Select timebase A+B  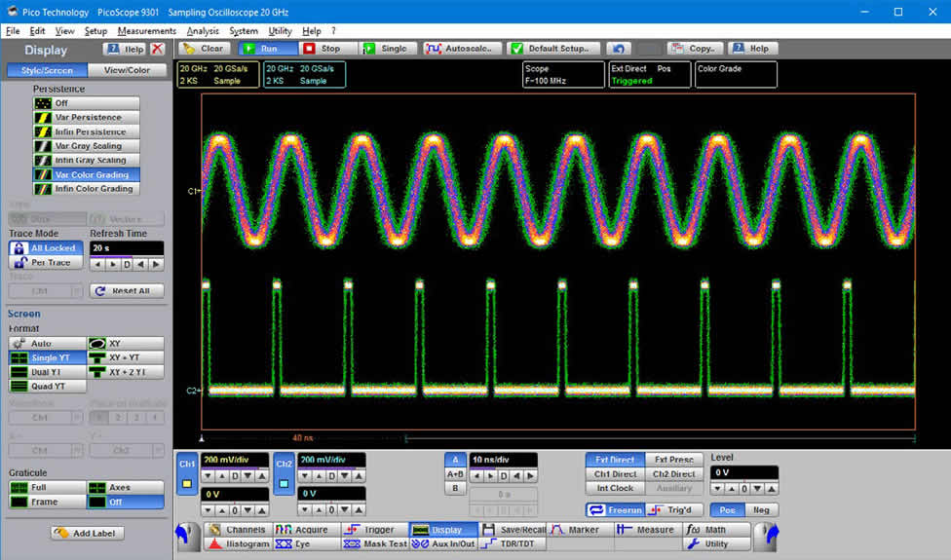pos(455,474)
